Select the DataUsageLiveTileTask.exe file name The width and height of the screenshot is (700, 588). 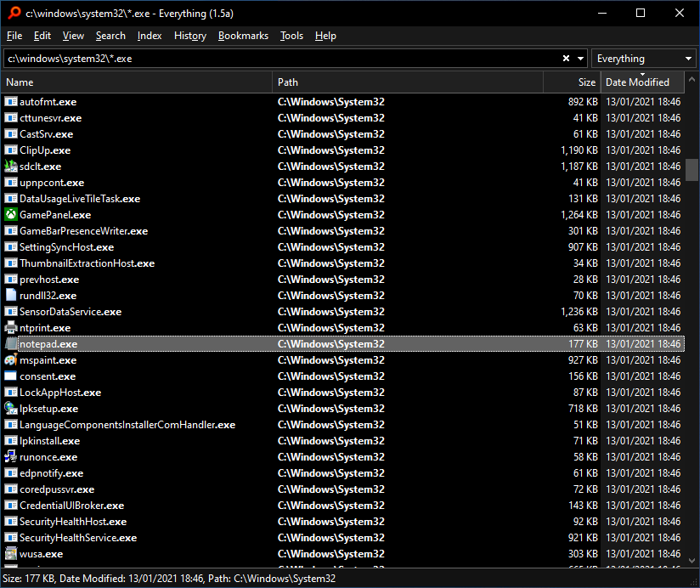(80, 199)
